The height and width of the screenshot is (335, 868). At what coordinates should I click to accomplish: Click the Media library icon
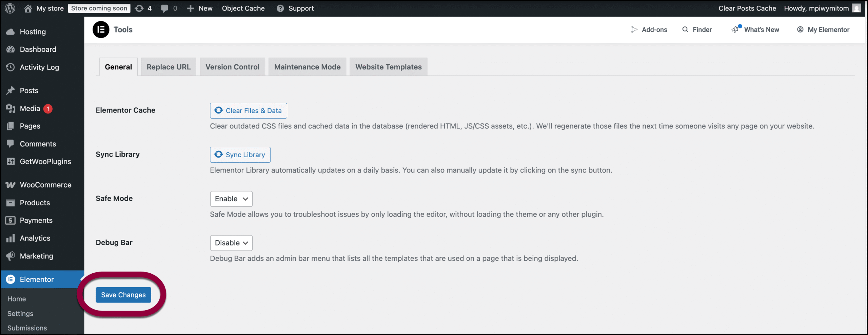click(11, 108)
